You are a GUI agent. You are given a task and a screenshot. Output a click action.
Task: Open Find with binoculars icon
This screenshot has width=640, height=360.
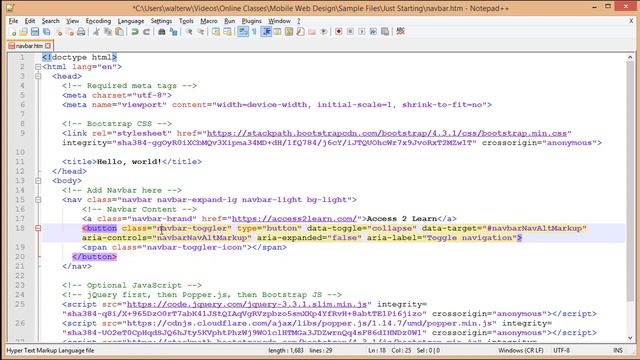click(162, 32)
